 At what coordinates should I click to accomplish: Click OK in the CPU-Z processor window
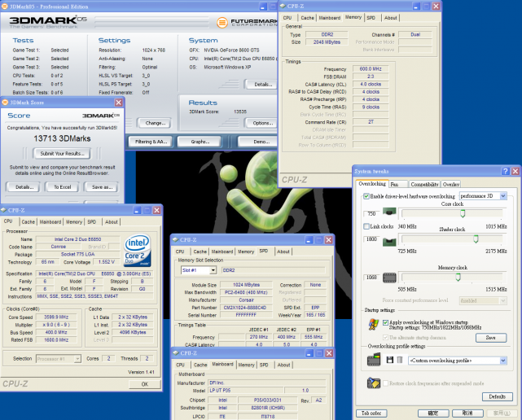tap(145, 384)
